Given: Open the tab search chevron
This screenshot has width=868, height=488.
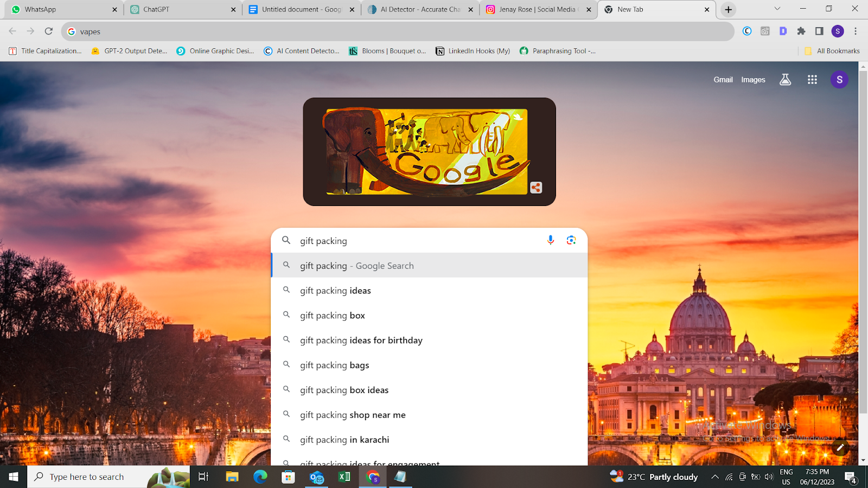Looking at the screenshot, I should [x=777, y=9].
